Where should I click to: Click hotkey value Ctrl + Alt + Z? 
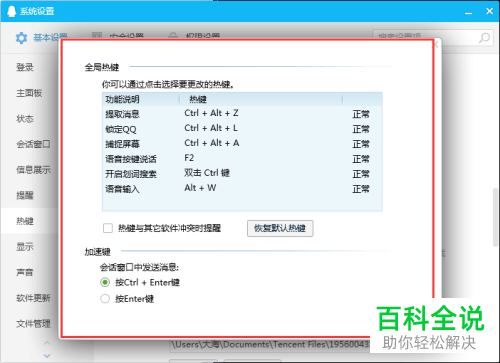pos(211,113)
